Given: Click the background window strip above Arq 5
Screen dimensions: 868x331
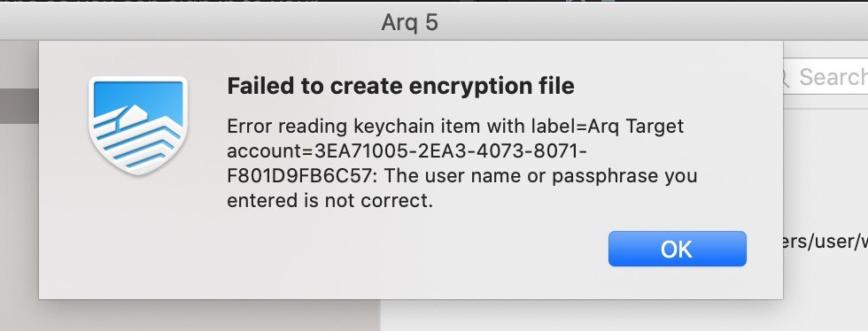Looking at the screenshot, I should coord(434,2).
